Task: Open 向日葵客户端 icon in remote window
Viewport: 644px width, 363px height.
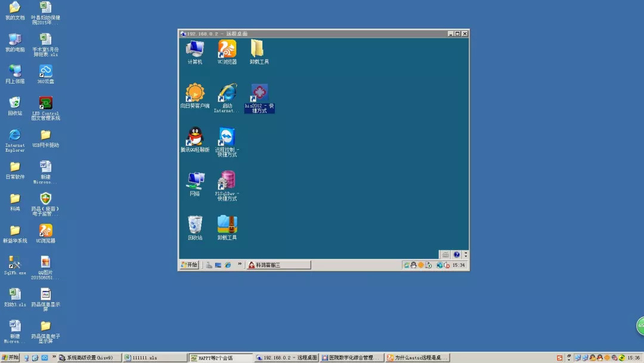Action: coord(194,96)
